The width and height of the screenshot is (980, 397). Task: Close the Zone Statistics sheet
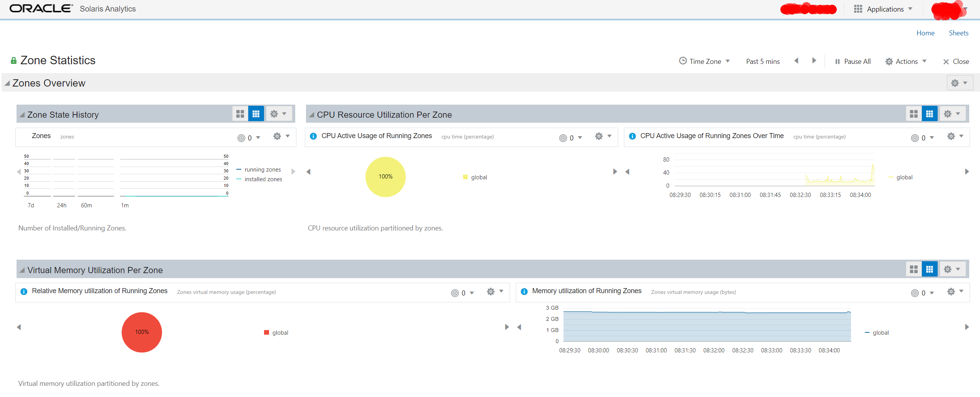tap(956, 62)
